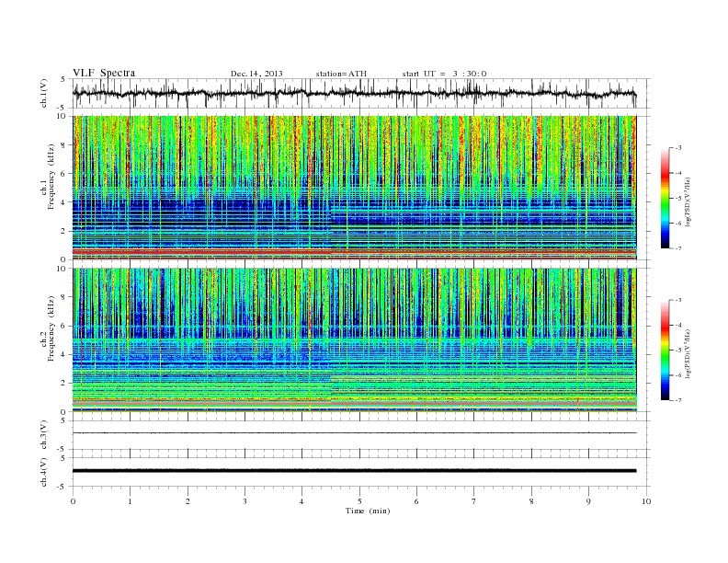728x563 pixels.
Task: Click the "VLF Spectra" plot title
Action: coord(104,73)
